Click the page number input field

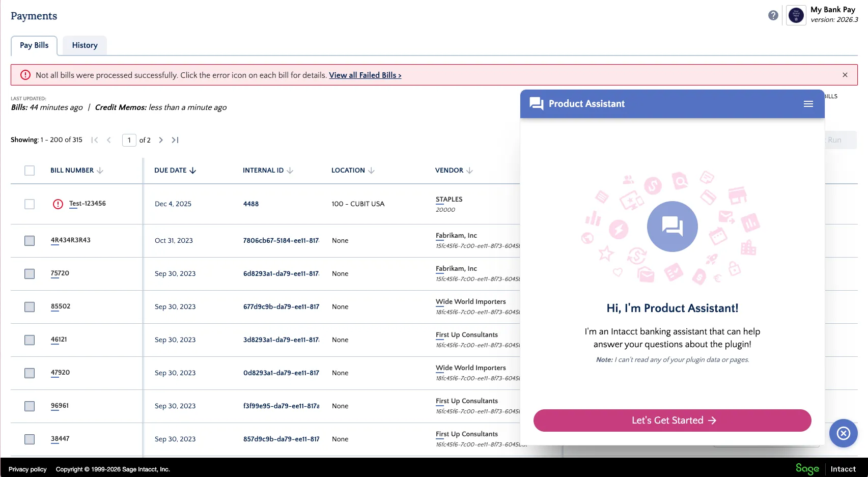point(129,140)
